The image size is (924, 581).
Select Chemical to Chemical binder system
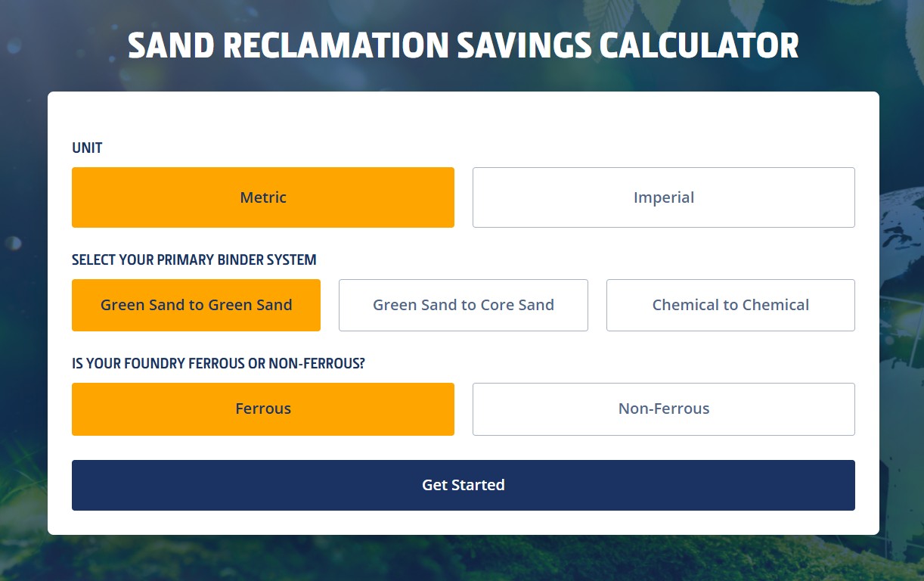coord(730,305)
